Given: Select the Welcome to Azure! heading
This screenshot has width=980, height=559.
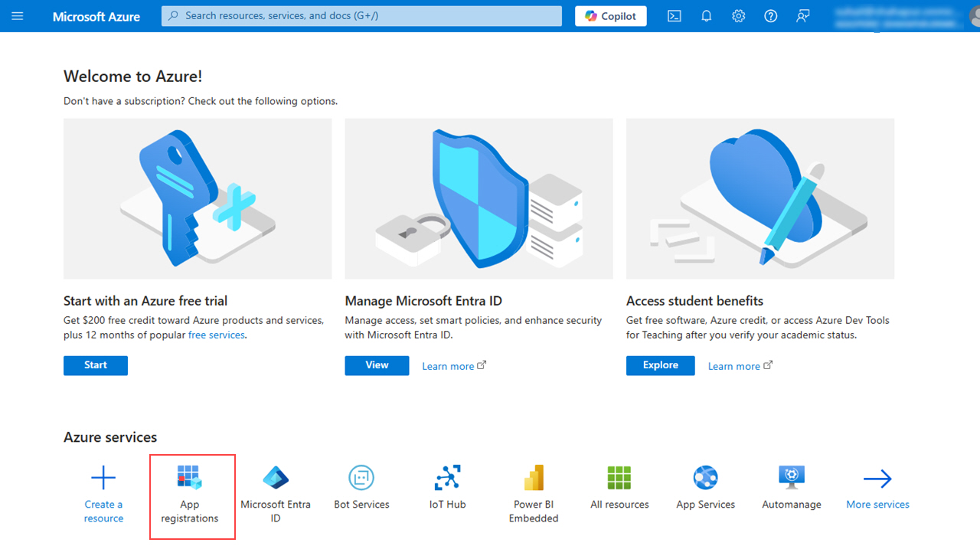Looking at the screenshot, I should 133,77.
